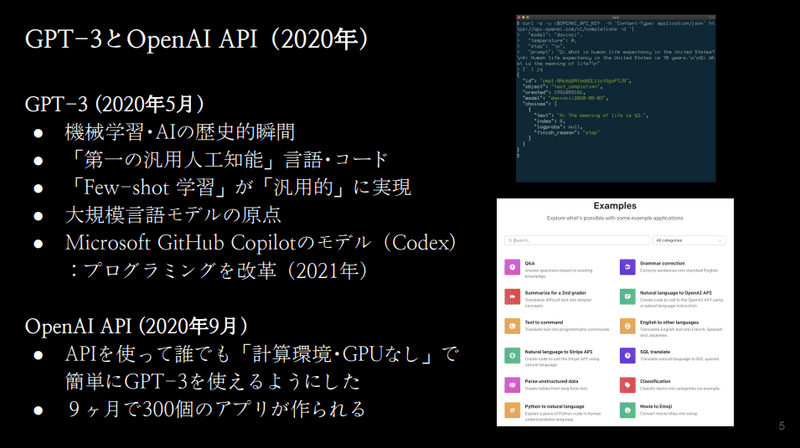Click the bullet '「第一の汎用人工知能」言語・コード'
800x448 pixels.
click(x=227, y=160)
